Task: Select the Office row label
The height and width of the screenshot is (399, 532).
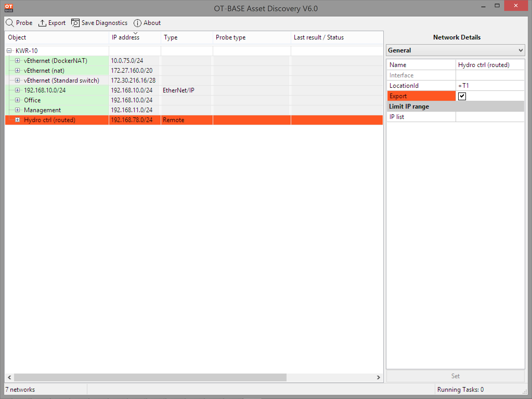Action: [32, 100]
